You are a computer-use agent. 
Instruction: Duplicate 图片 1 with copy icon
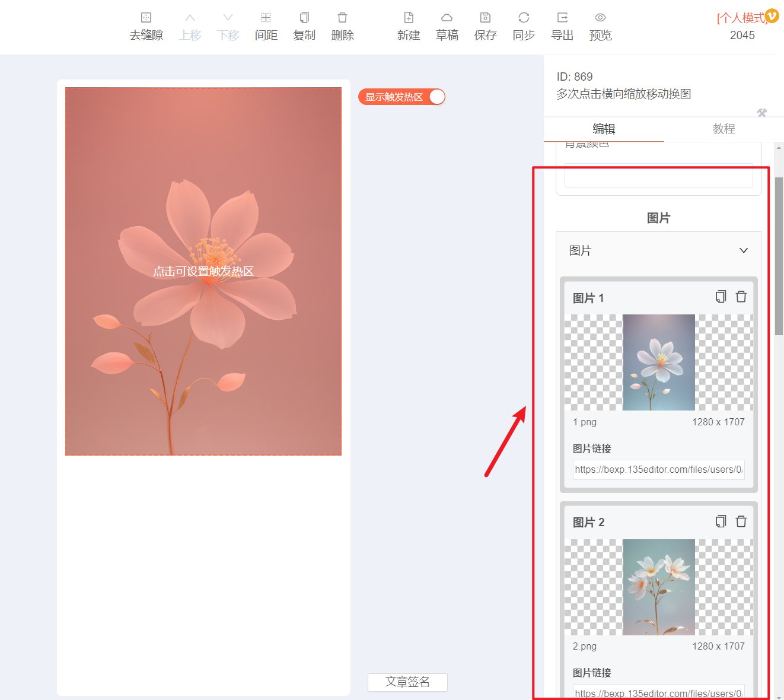pyautogui.click(x=721, y=297)
